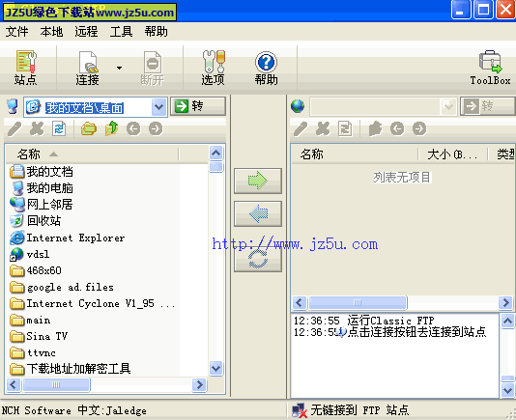Screen dimensions: 516x420
Task: Click the 断开 disconnect toolbar icon
Action: click(153, 68)
